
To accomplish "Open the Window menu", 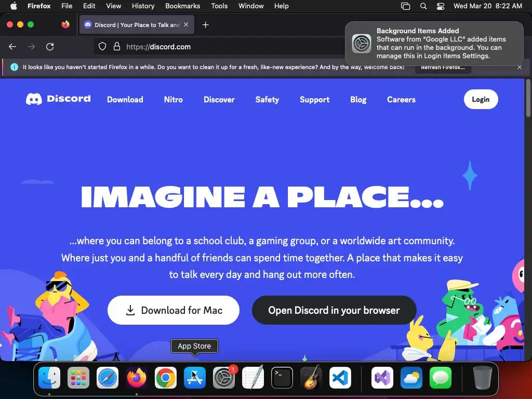I will pyautogui.click(x=251, y=6).
